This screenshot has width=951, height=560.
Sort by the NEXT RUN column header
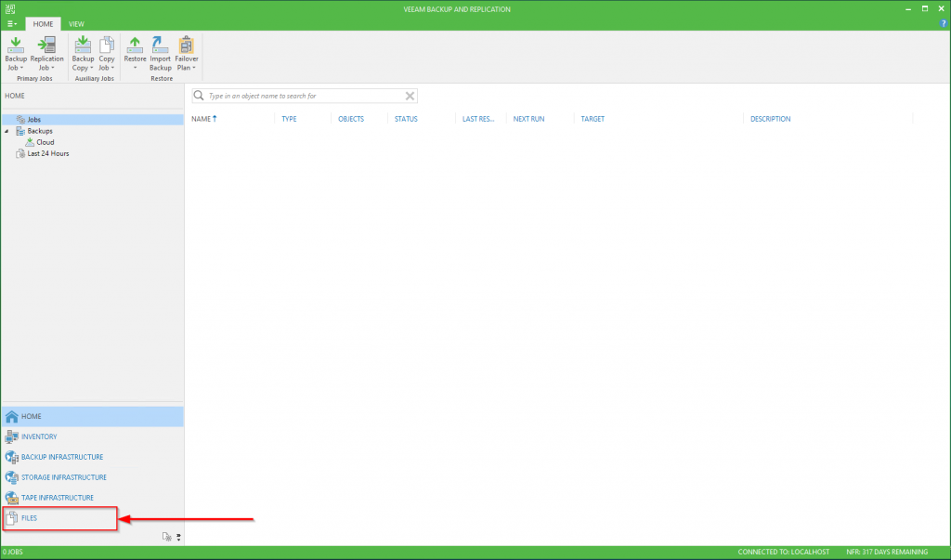(528, 119)
